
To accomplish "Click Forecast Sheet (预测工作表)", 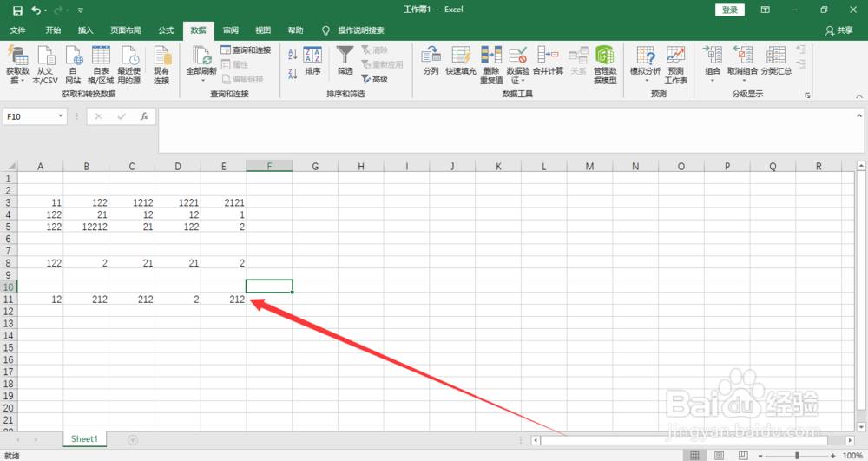I will pyautogui.click(x=676, y=65).
